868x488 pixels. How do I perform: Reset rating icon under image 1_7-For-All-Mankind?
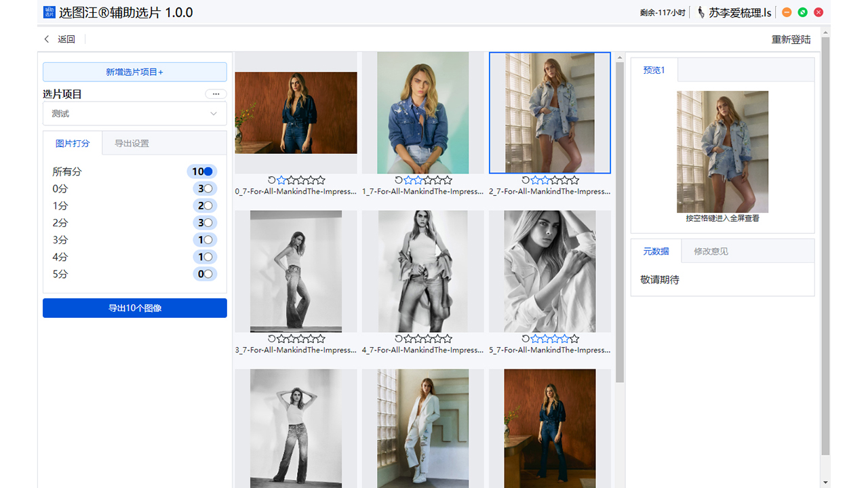399,180
